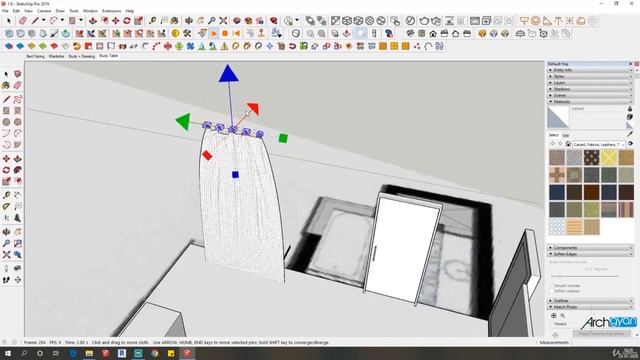Viewport: 640px width, 360px height.
Task: Expand the Entity Info panel
Action: [590, 70]
